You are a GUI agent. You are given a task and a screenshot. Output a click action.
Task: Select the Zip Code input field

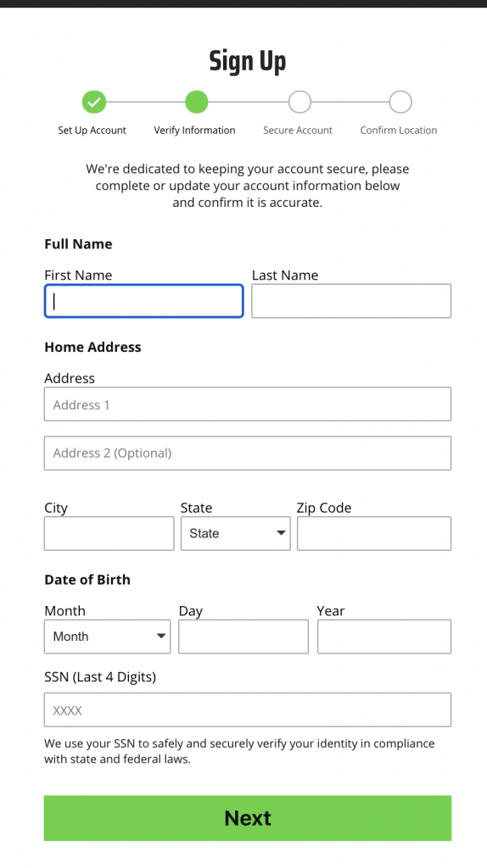pyautogui.click(x=374, y=534)
